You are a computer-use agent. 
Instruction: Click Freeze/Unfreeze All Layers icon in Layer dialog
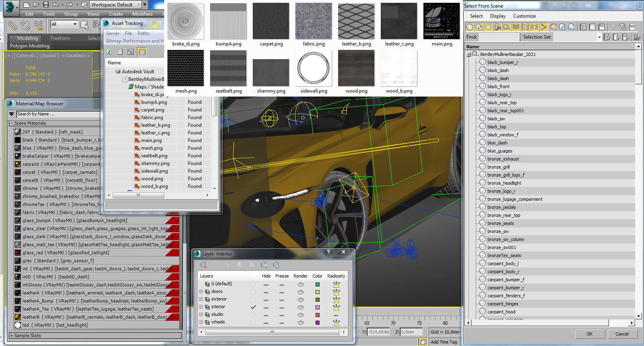coord(276,265)
